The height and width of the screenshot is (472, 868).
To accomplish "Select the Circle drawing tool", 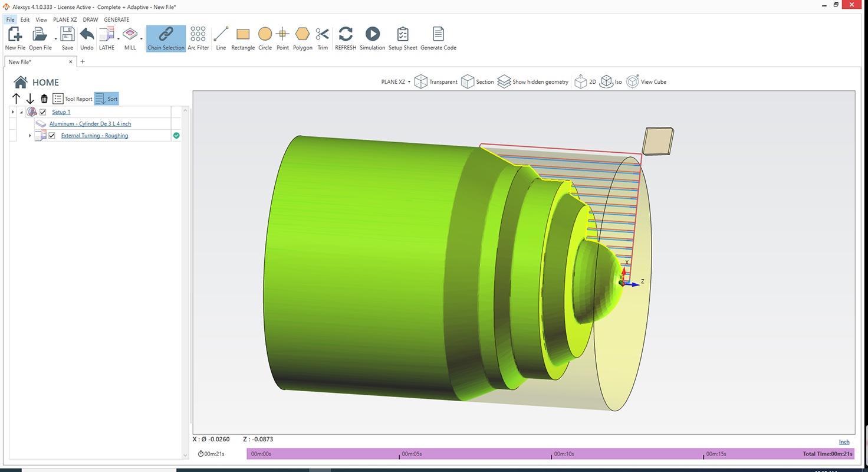I will [x=265, y=34].
